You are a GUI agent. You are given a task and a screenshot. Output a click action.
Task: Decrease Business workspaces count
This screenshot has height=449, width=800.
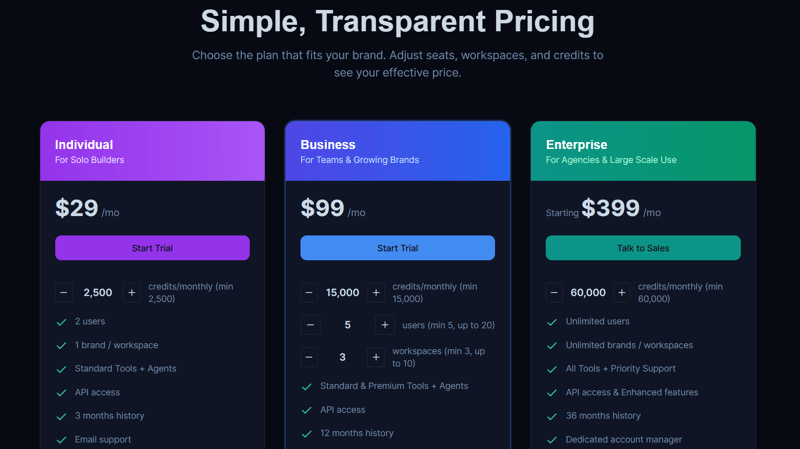point(309,357)
